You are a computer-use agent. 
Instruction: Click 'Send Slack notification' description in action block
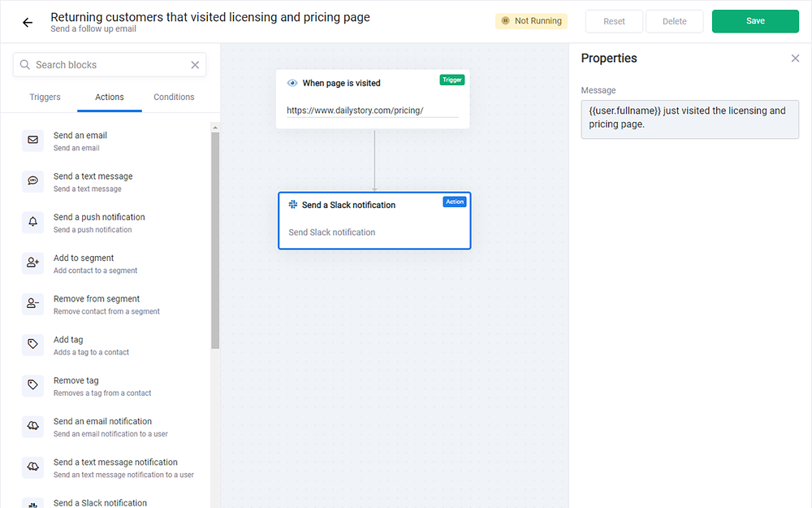pyautogui.click(x=332, y=232)
